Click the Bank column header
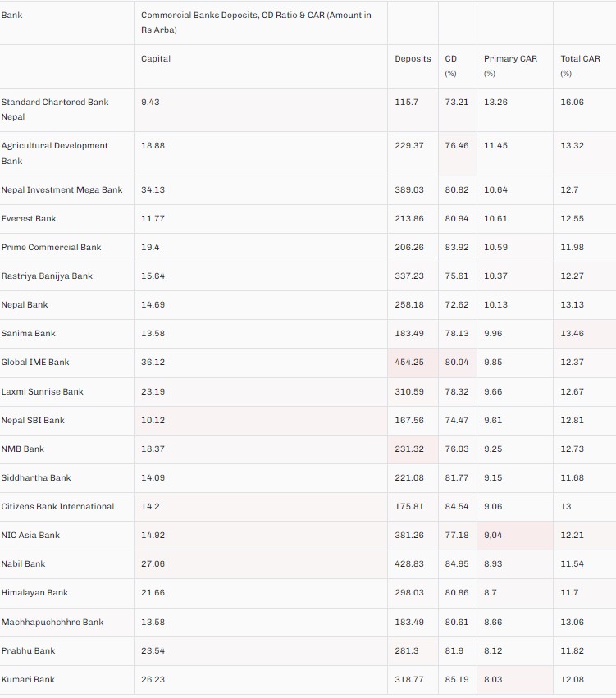616x698 pixels. pos(12,16)
